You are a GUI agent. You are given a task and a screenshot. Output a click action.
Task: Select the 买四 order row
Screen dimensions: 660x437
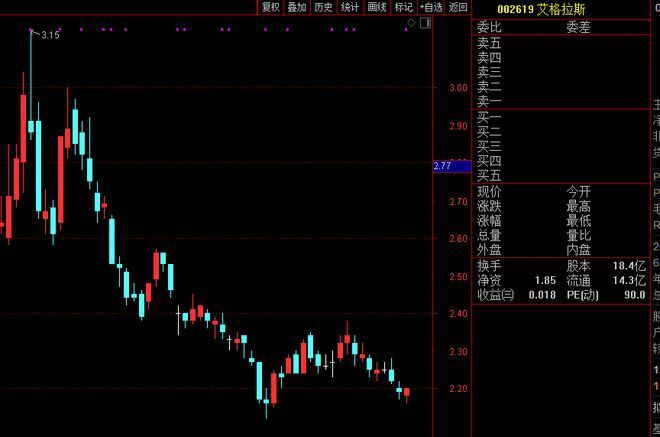pos(561,161)
